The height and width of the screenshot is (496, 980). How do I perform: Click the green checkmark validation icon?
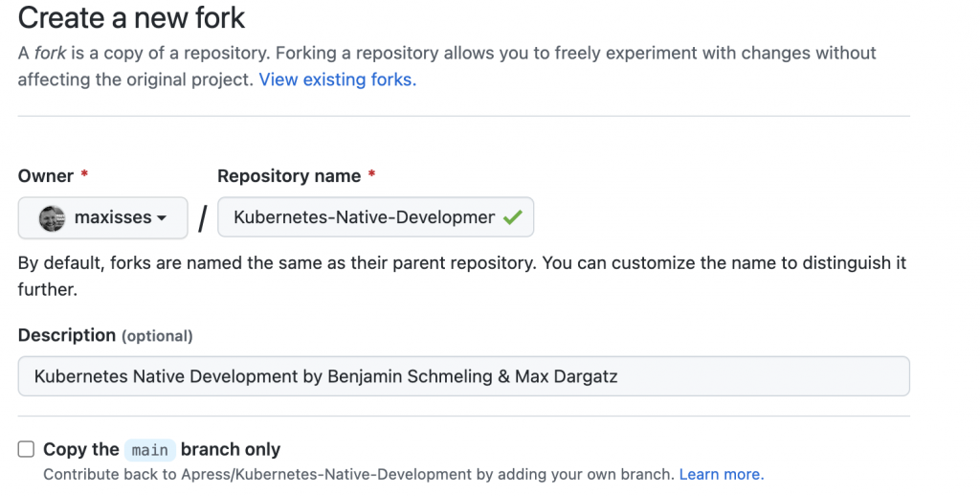click(x=513, y=217)
